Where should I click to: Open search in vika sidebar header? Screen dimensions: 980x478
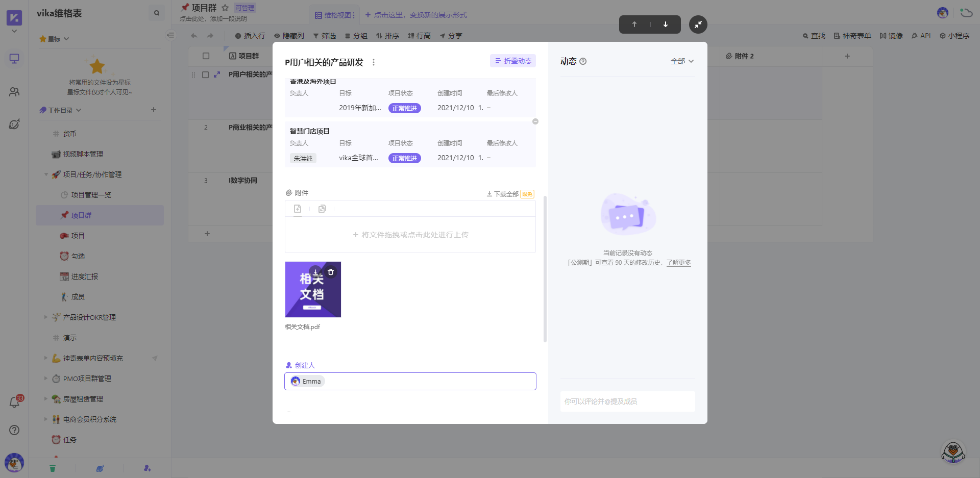pos(157,13)
